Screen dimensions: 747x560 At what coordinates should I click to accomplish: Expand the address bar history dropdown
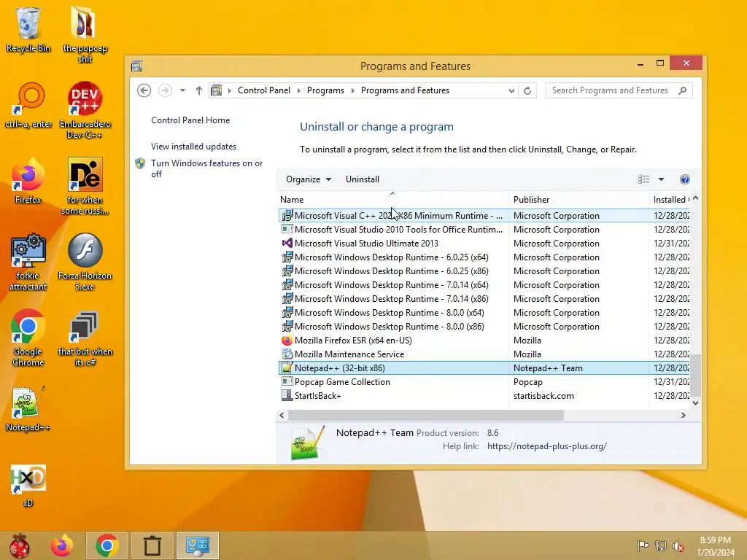[x=511, y=90]
